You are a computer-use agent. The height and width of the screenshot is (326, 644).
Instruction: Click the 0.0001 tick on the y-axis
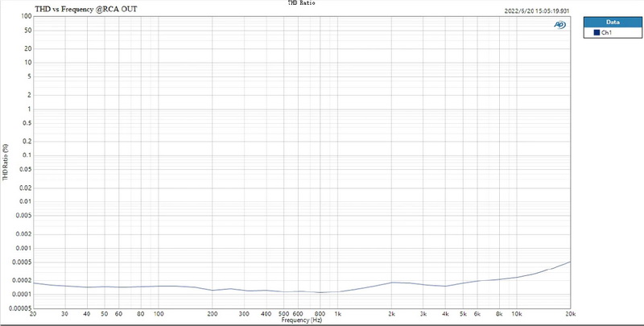click(19, 293)
